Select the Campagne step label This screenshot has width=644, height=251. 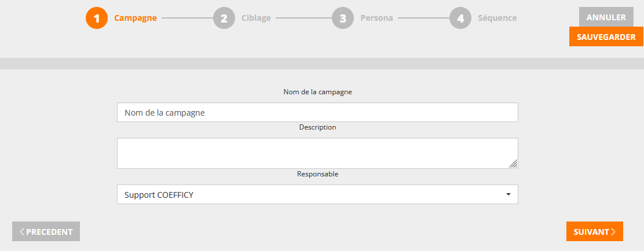[x=136, y=18]
